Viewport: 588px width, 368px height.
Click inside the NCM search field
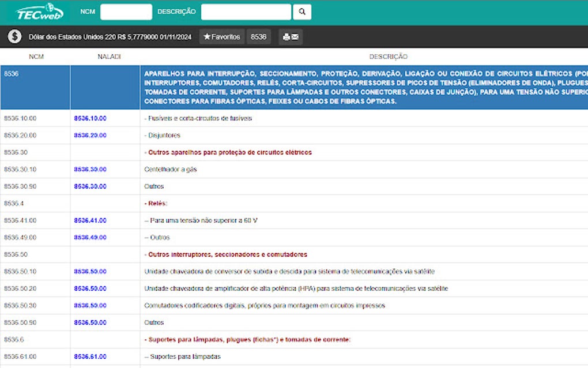(126, 11)
